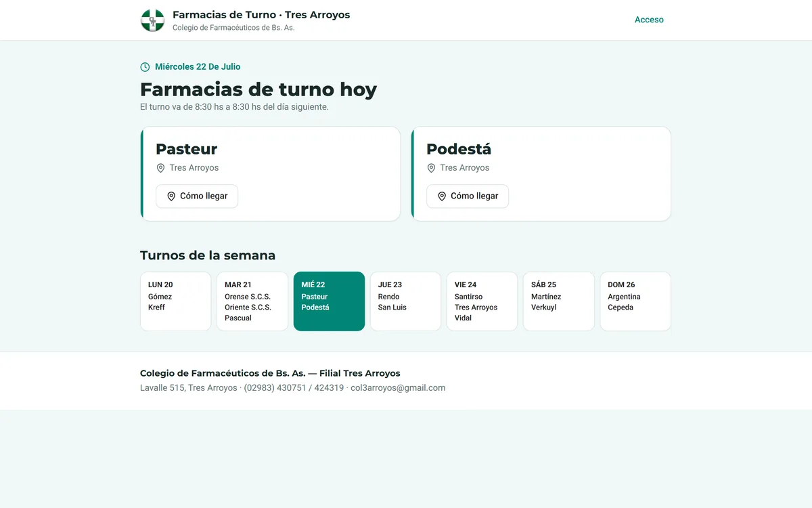The width and height of the screenshot is (812, 508).
Task: Select the MAR 21 day card
Action: point(252,301)
